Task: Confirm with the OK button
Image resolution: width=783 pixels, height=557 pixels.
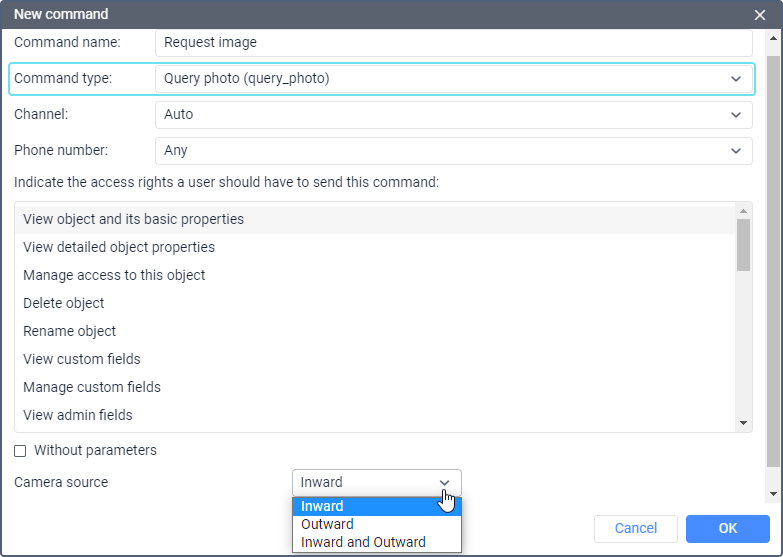Action: (728, 529)
